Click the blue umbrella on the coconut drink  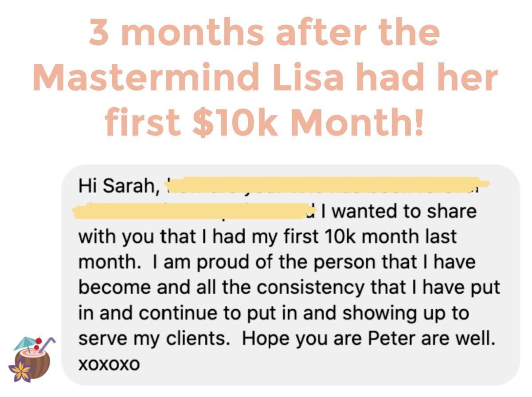pos(23,344)
